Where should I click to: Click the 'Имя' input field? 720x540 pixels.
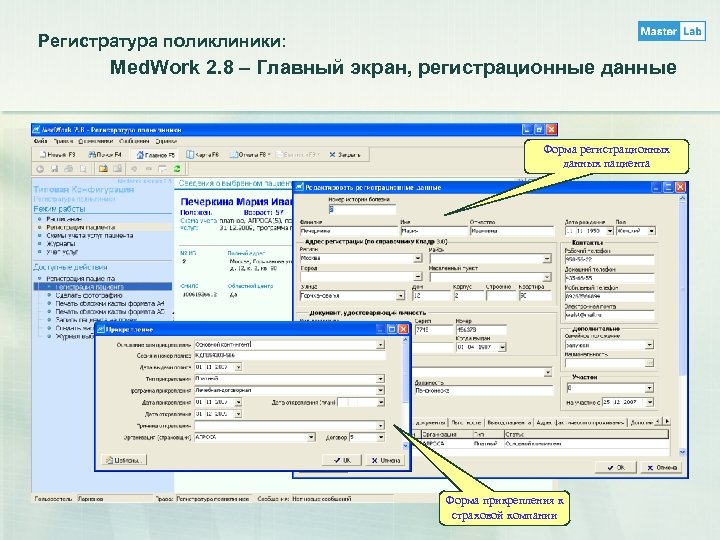[x=434, y=231]
